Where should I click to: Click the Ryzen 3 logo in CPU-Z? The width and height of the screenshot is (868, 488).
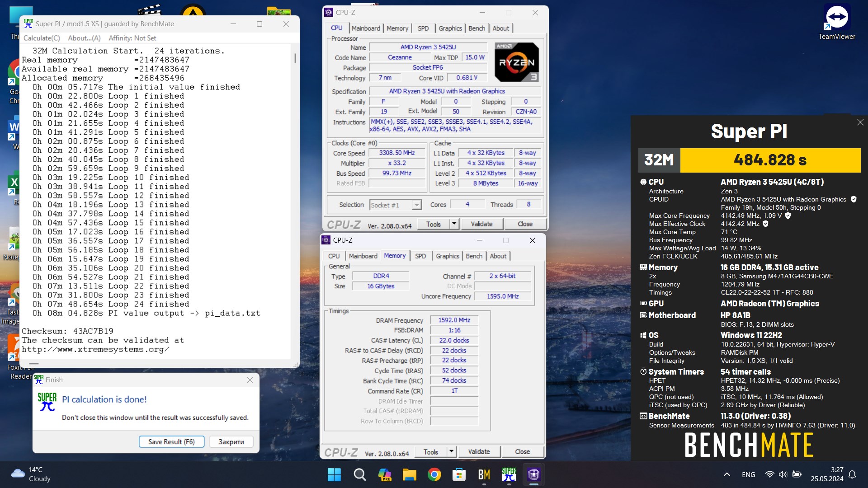[516, 62]
